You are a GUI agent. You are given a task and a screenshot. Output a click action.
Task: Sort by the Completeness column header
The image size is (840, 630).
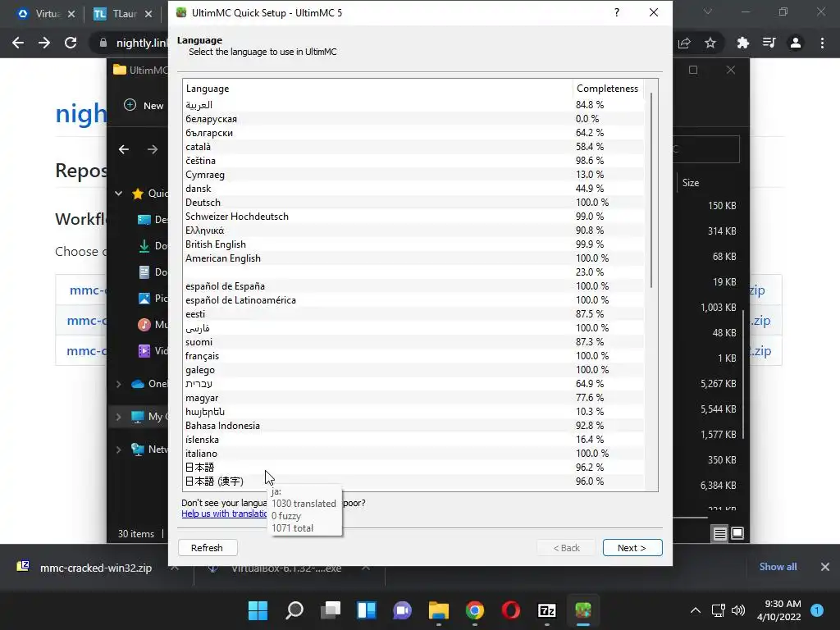point(608,89)
